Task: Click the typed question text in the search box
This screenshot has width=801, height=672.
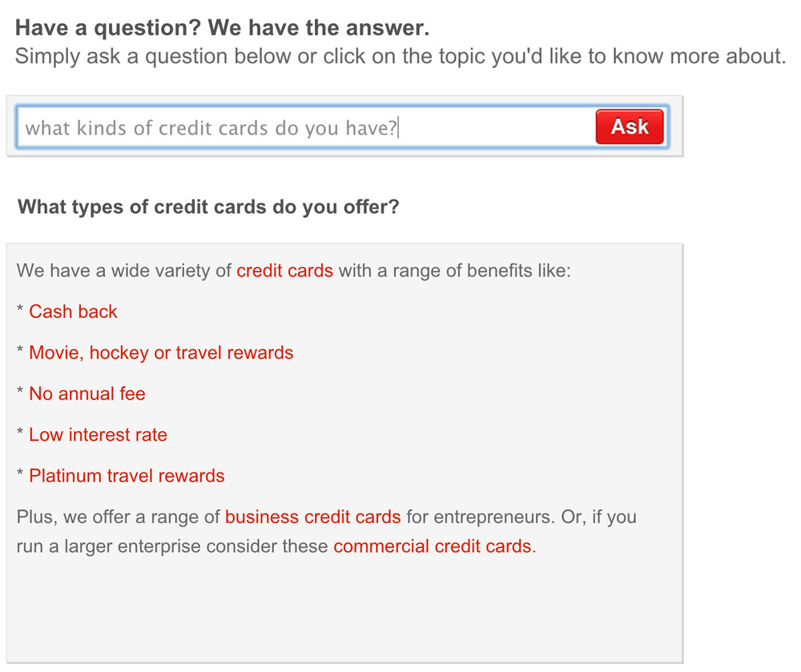Action: 212,127
